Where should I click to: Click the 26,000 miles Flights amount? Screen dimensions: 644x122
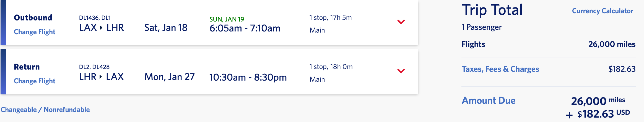612,44
